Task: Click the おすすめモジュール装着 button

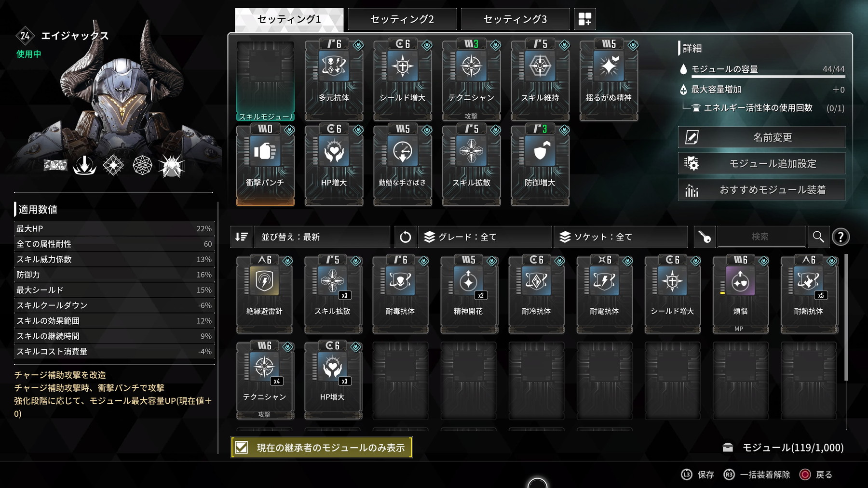Action: pyautogui.click(x=761, y=190)
